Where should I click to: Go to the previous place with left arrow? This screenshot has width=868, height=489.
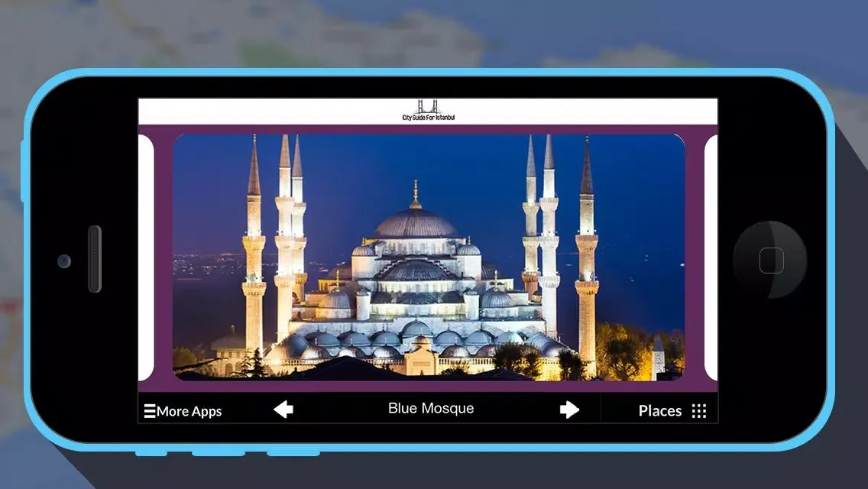pos(283,410)
